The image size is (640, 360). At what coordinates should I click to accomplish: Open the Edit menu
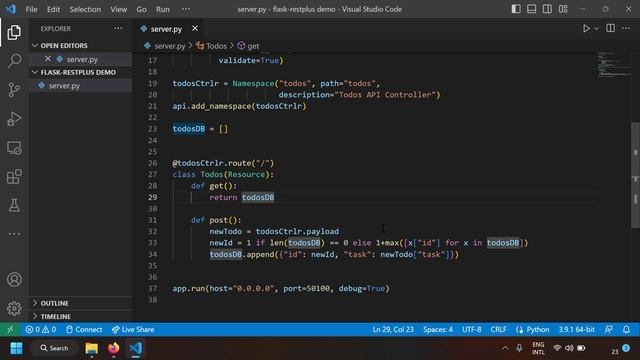[x=53, y=9]
